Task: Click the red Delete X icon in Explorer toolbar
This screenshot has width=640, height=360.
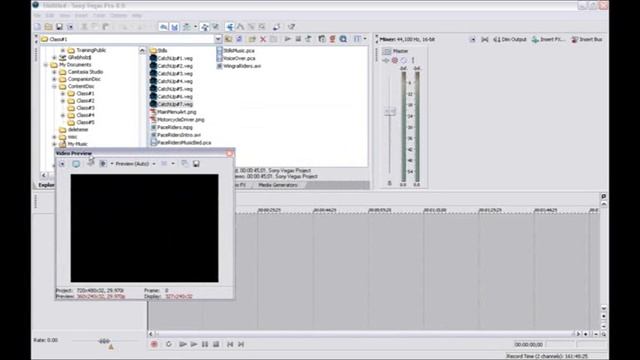Action: point(263,39)
